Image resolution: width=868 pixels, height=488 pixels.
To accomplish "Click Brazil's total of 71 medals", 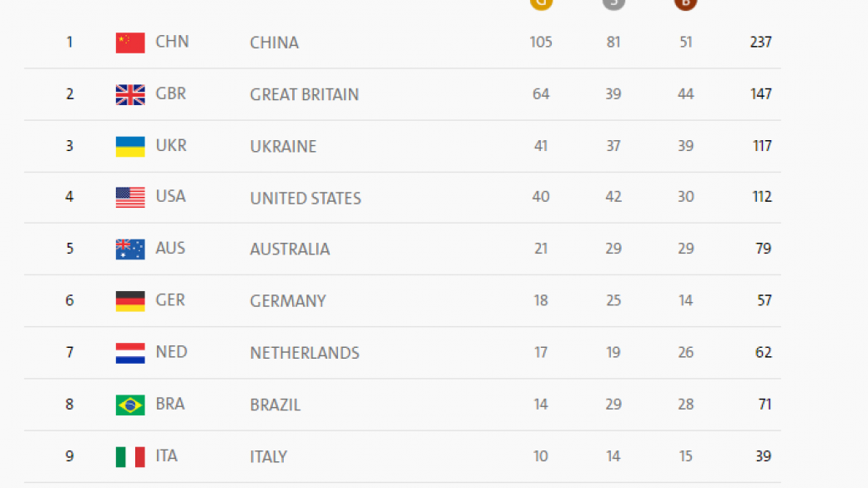I will [x=764, y=404].
